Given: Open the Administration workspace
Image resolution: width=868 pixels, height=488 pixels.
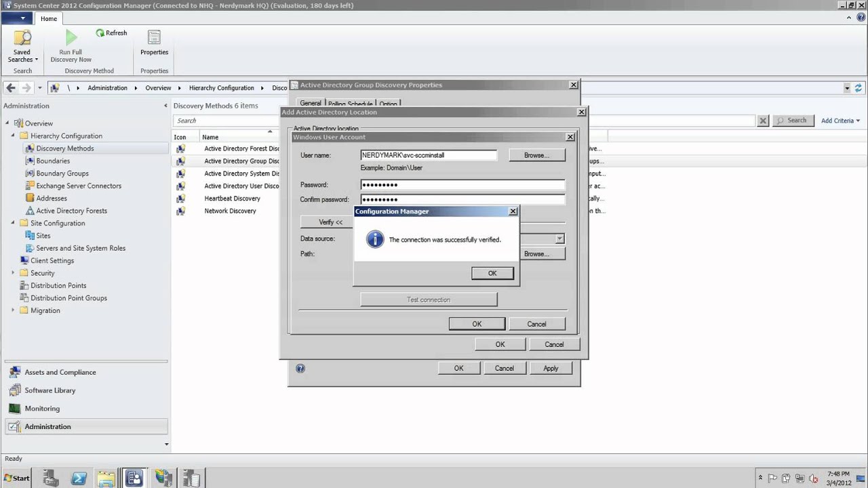Looking at the screenshot, I should (86, 426).
